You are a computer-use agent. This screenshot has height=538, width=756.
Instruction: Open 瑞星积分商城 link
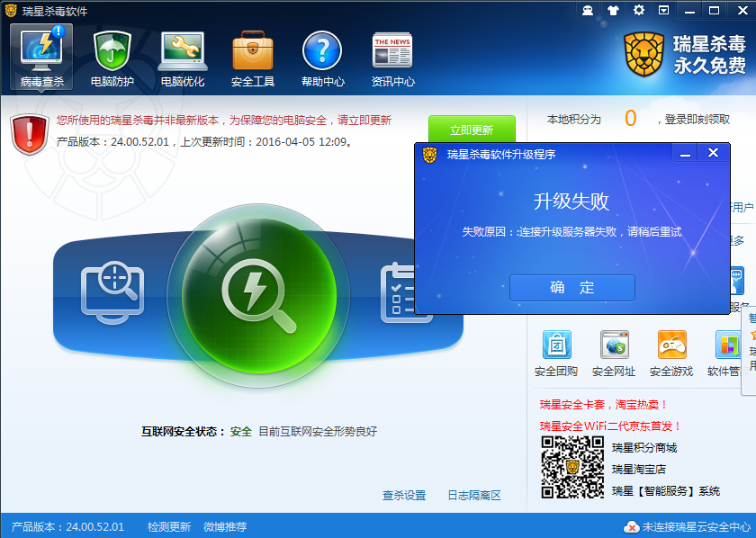tap(644, 448)
